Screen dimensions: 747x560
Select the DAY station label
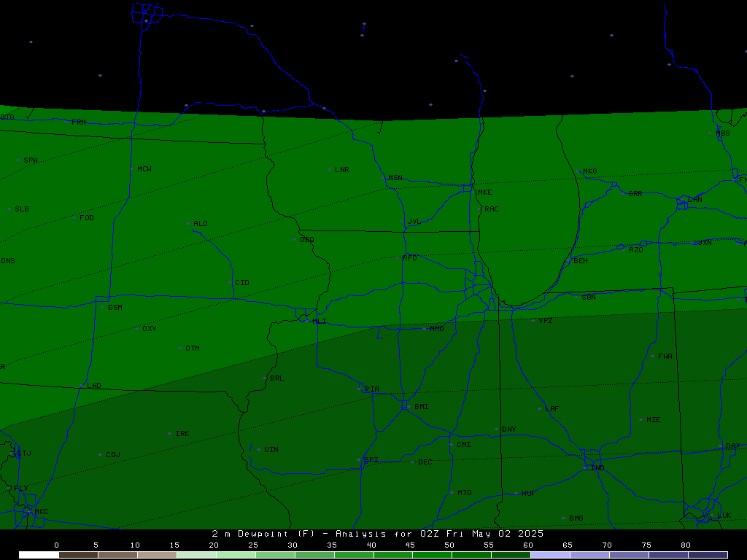point(732,447)
